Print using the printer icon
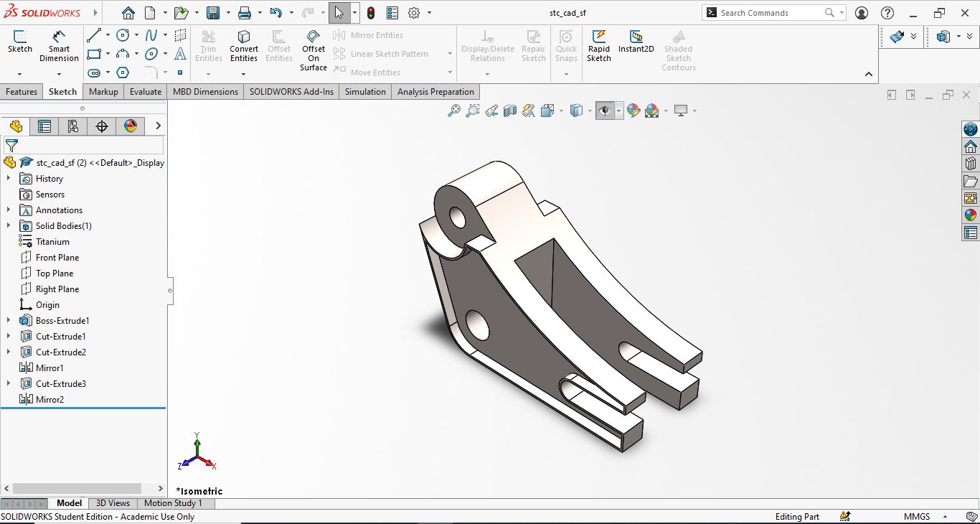Screen dimensions: 980x524 pyautogui.click(x=245, y=13)
